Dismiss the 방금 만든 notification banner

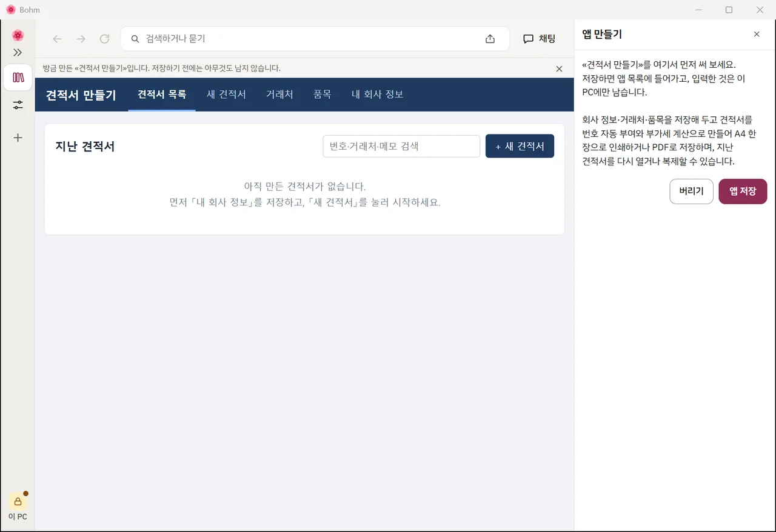click(x=559, y=68)
